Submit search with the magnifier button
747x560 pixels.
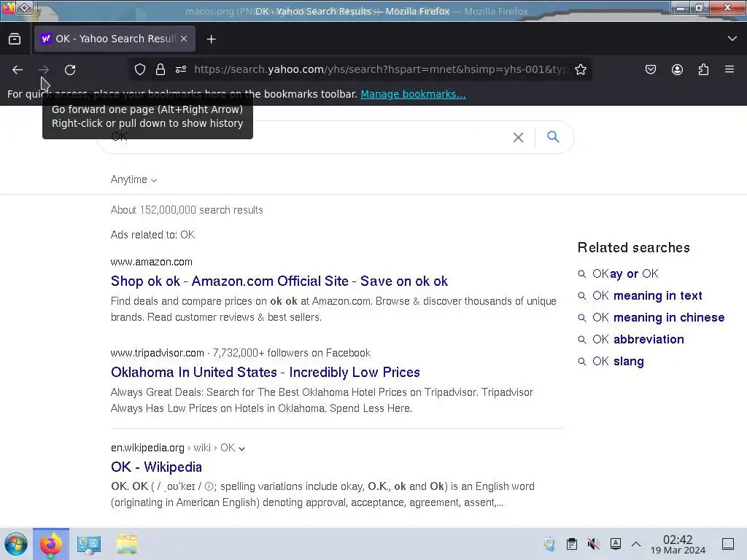point(553,137)
